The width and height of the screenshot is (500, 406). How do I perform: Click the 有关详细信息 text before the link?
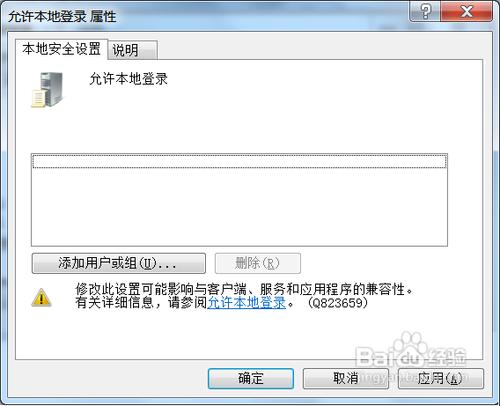114,303
